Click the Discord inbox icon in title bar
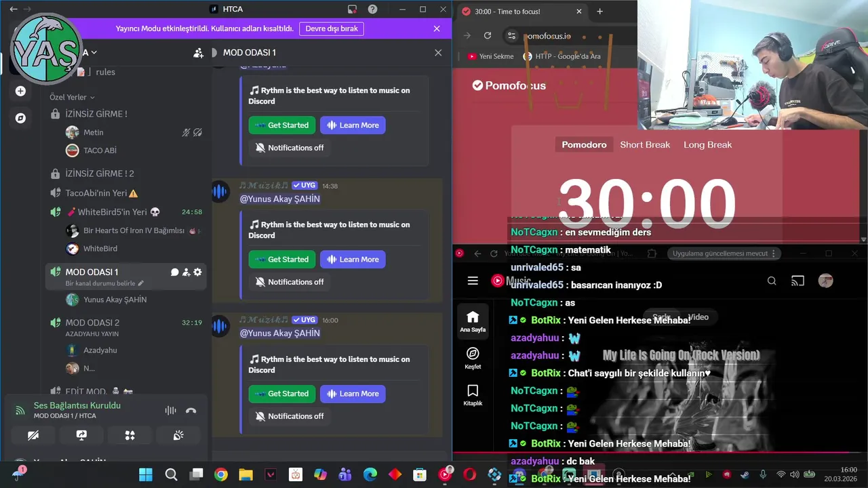868x488 pixels. tap(352, 9)
